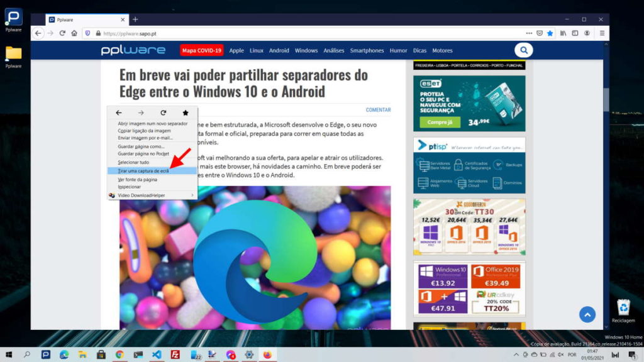Toggle the Firefox sidebar

pos(575,33)
